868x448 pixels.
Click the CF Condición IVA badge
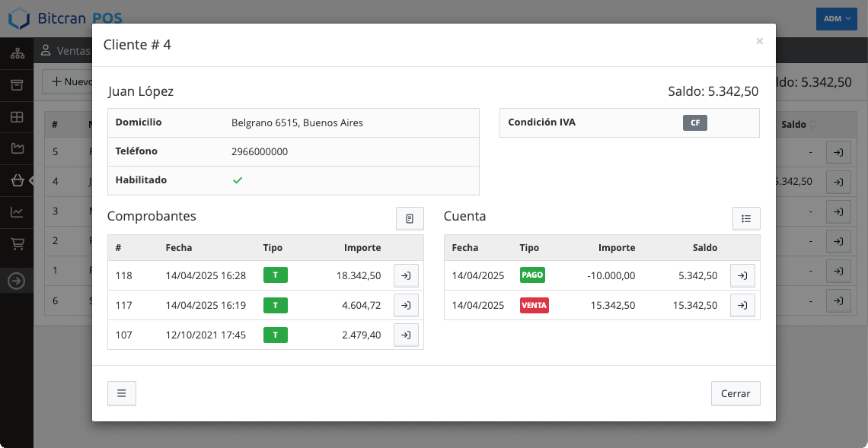tap(694, 122)
